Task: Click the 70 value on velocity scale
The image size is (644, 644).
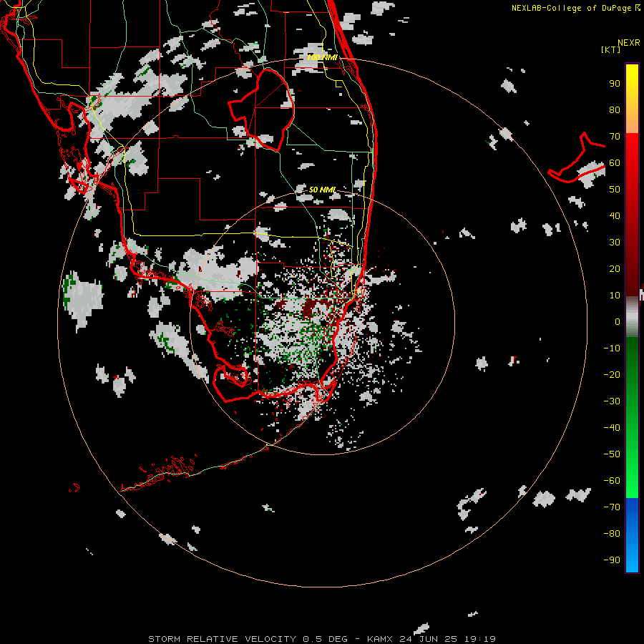Action: tap(615, 137)
